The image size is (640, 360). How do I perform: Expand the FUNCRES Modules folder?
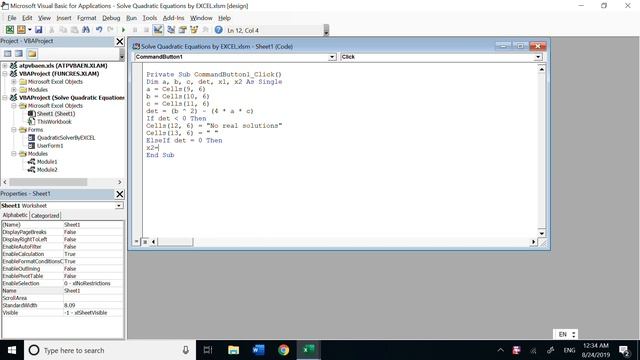14,89
